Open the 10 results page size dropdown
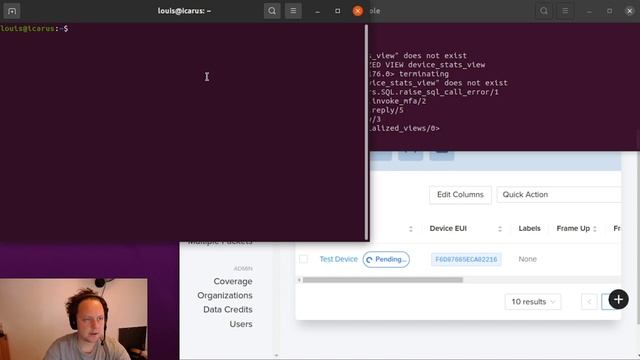Image resolution: width=640 pixels, height=360 pixels. [533, 302]
